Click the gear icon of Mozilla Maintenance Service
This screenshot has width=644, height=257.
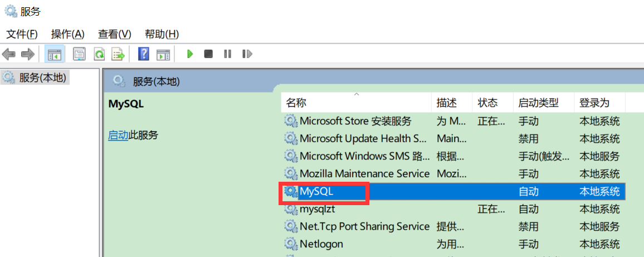291,173
